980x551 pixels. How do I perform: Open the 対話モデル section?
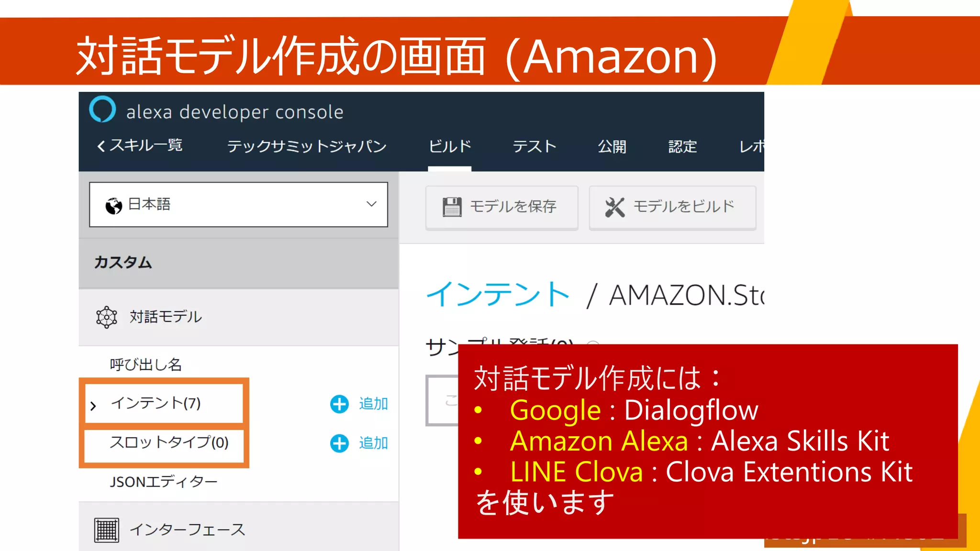tap(238, 317)
